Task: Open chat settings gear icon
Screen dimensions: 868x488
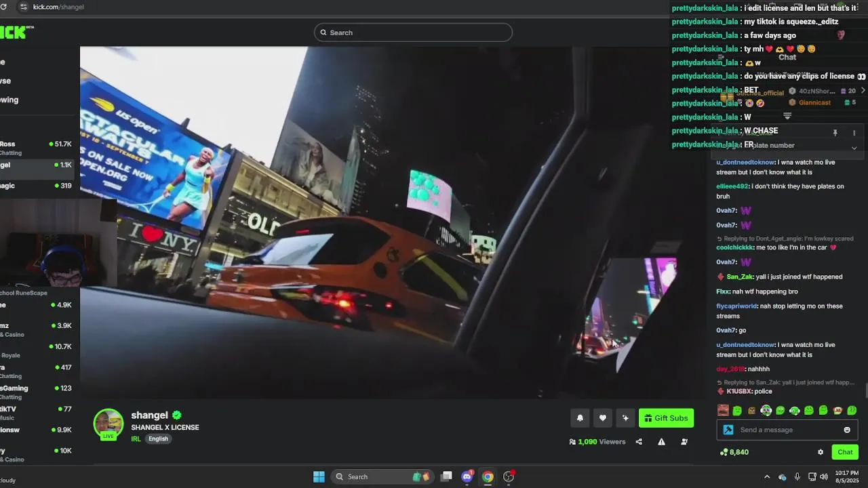Action: coord(821,452)
